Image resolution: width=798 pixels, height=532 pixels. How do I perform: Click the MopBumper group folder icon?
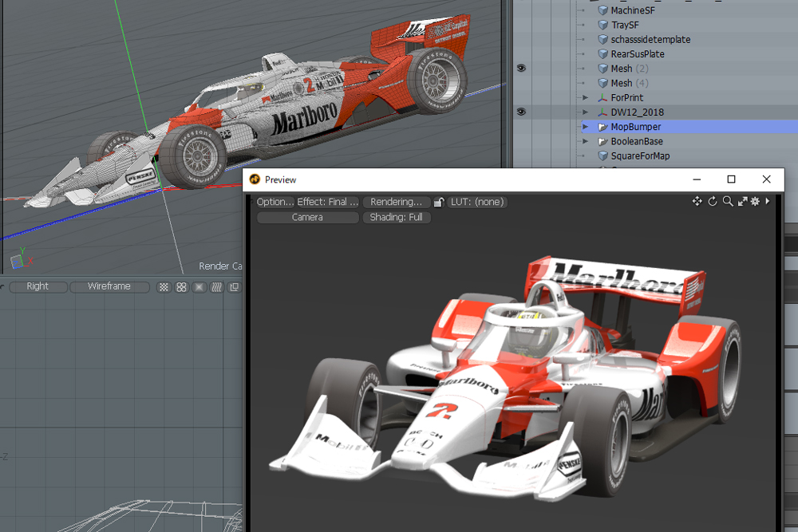[603, 127]
